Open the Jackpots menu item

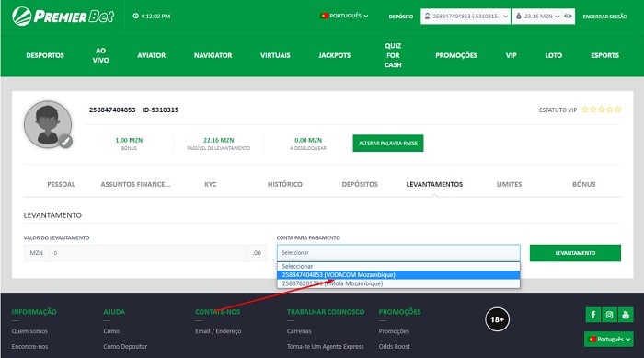point(335,55)
